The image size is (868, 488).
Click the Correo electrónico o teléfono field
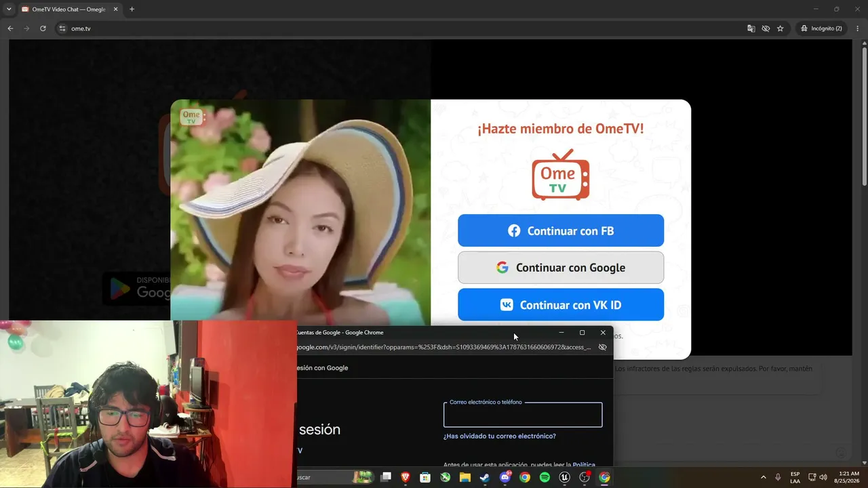(x=523, y=415)
